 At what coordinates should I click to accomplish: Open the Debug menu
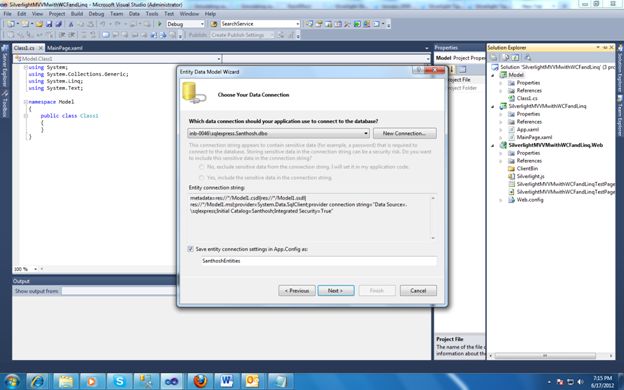[x=96, y=14]
